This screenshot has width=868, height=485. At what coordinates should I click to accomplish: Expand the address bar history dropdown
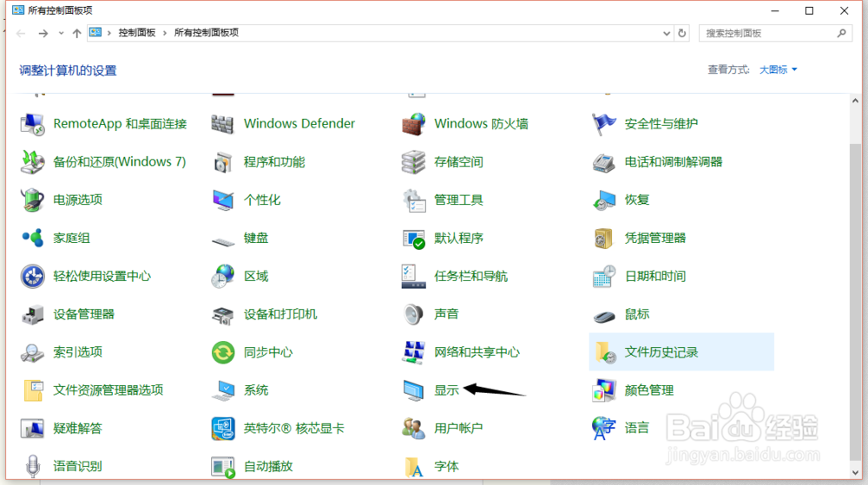[667, 33]
